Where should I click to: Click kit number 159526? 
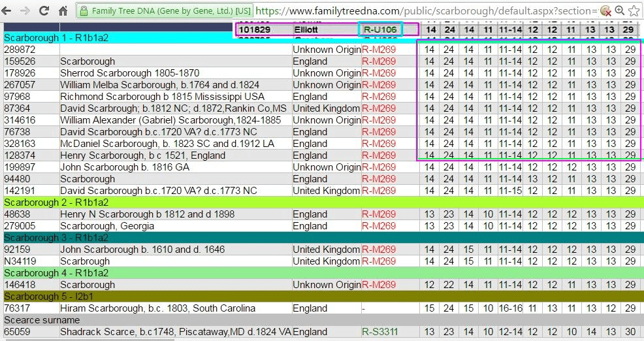point(20,61)
